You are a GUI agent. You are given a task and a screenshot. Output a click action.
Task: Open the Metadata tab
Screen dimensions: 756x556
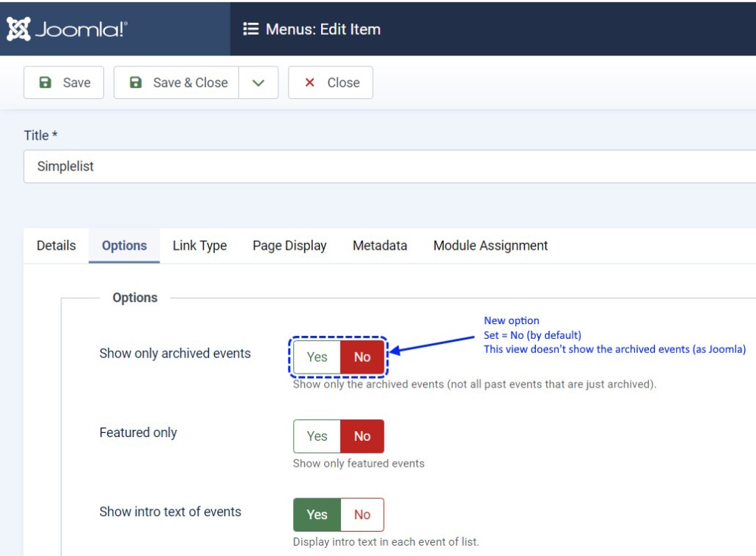click(x=379, y=246)
